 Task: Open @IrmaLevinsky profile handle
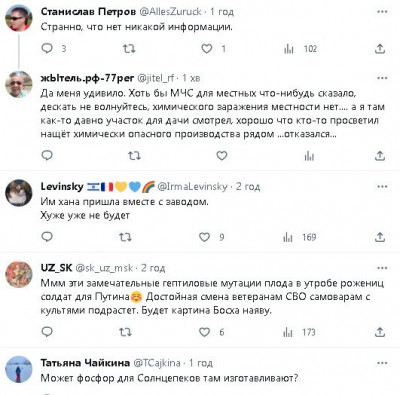[x=192, y=187]
